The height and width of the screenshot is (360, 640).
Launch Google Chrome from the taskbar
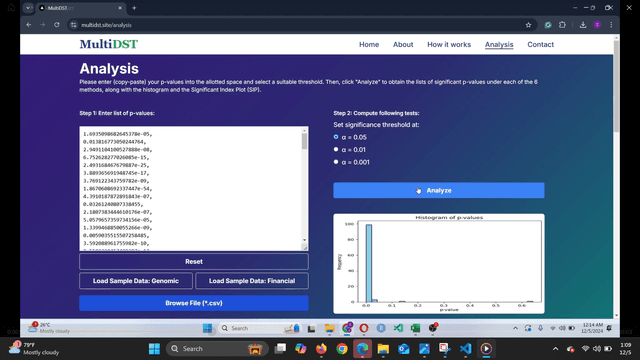pos(342,349)
